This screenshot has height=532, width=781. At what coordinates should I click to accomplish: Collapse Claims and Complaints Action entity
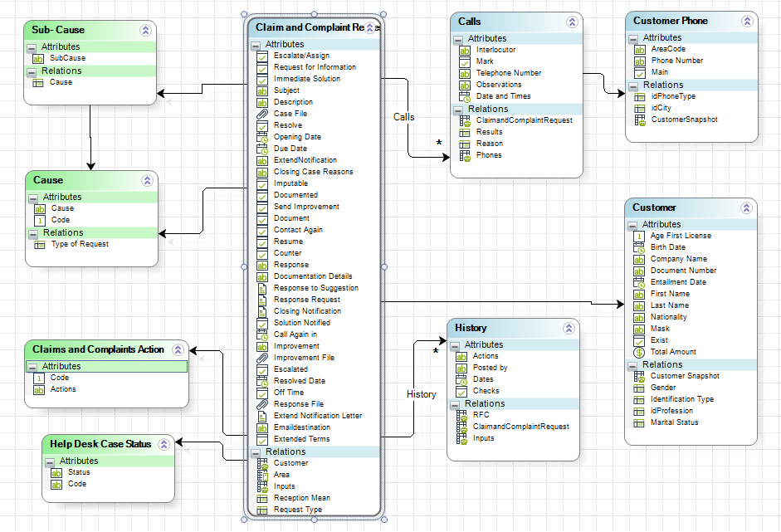tap(178, 349)
